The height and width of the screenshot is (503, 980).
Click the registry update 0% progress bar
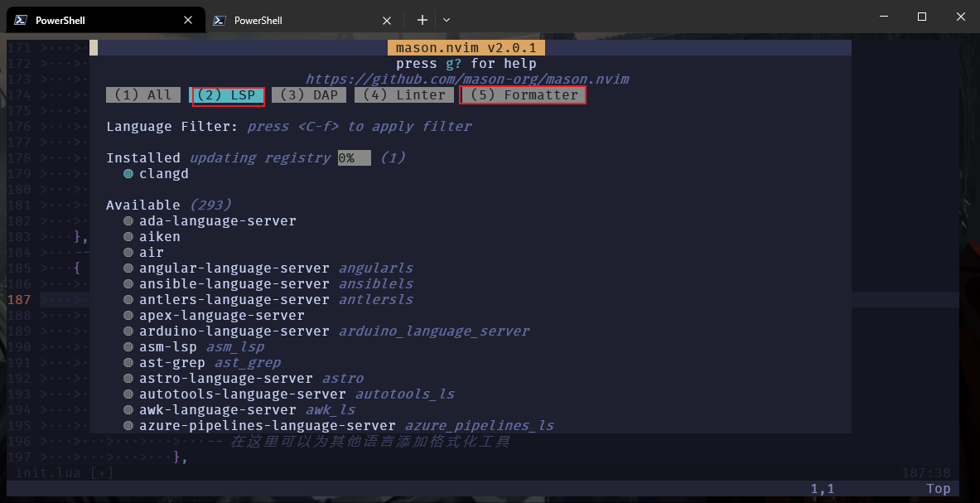click(x=354, y=158)
